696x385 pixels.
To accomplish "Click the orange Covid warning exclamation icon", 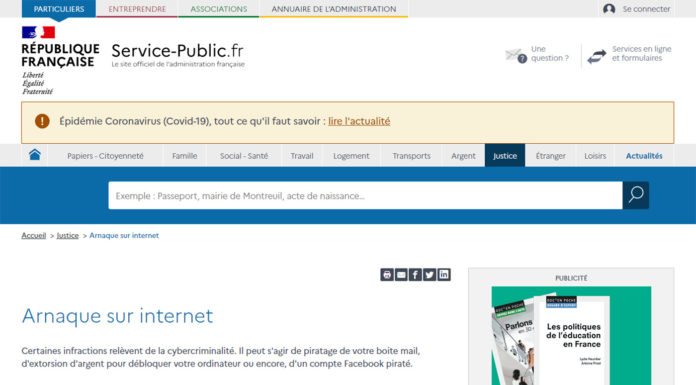I will [x=42, y=121].
